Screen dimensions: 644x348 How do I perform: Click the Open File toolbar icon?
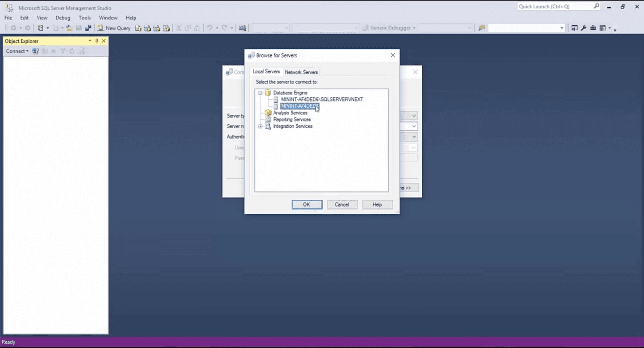click(x=69, y=28)
